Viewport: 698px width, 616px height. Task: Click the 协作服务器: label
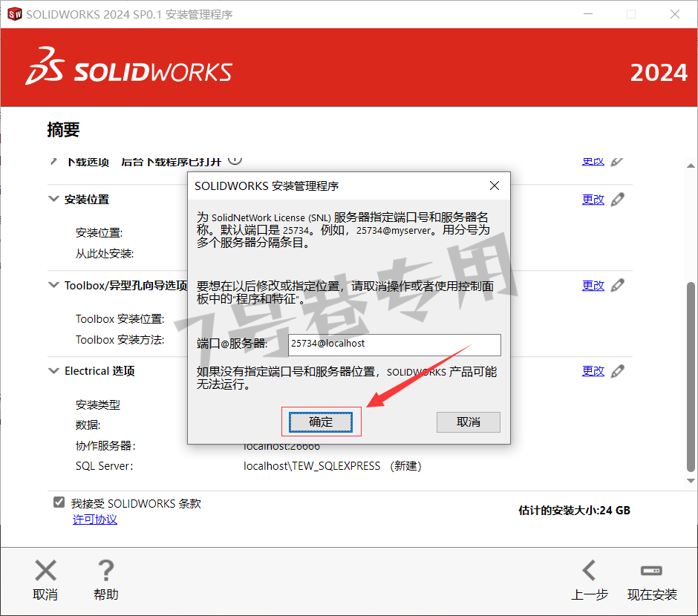click(x=105, y=445)
